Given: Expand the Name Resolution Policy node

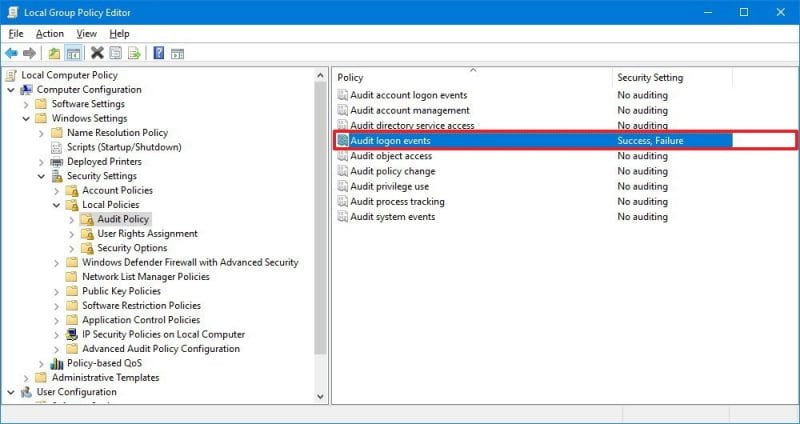Looking at the screenshot, I should (x=41, y=133).
